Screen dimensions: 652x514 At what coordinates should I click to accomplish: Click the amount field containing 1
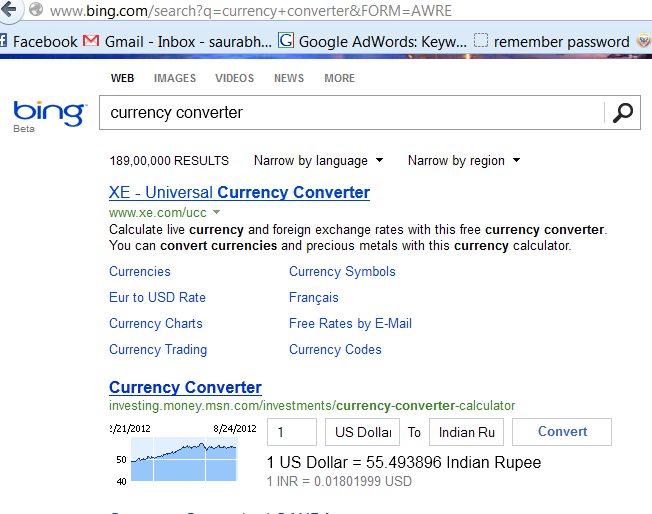(x=292, y=432)
